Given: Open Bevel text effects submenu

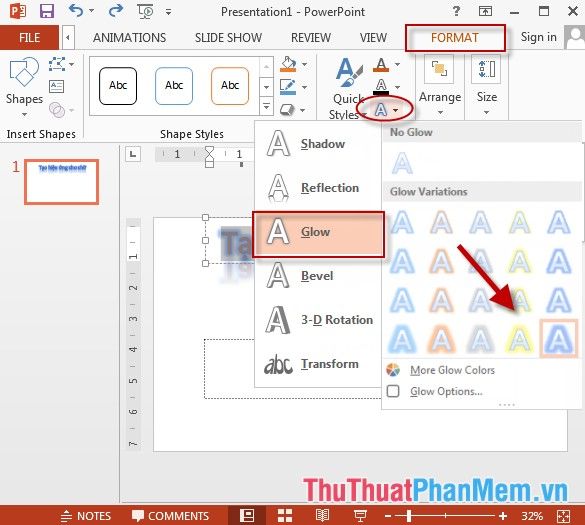Looking at the screenshot, I should coord(318,276).
